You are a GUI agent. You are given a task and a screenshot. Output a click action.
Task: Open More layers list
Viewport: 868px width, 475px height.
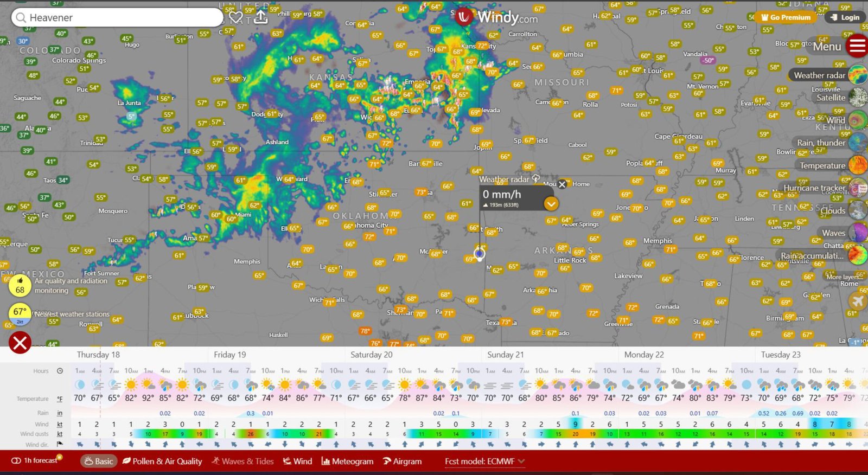(x=844, y=277)
